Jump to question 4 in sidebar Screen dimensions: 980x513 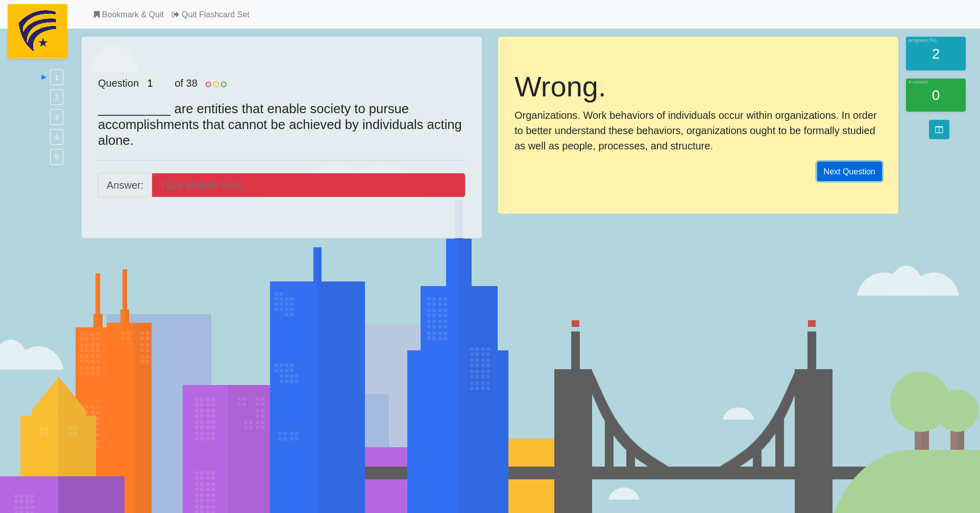click(x=57, y=137)
